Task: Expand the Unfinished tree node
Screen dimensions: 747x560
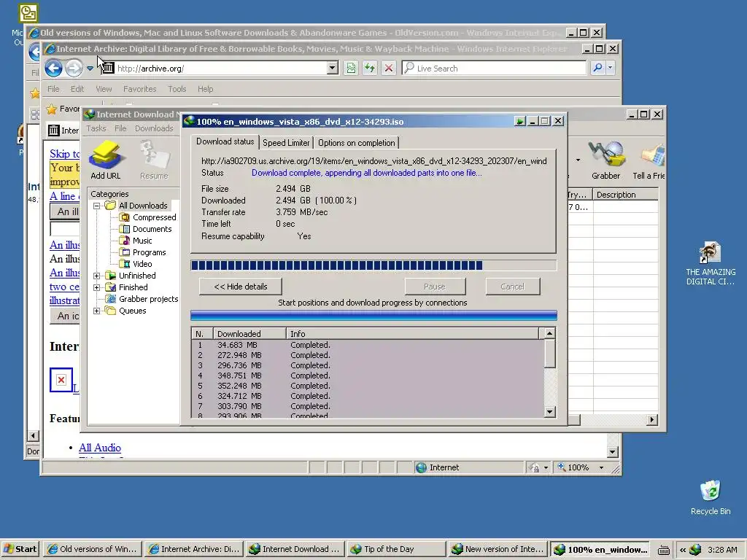Action: (97, 276)
